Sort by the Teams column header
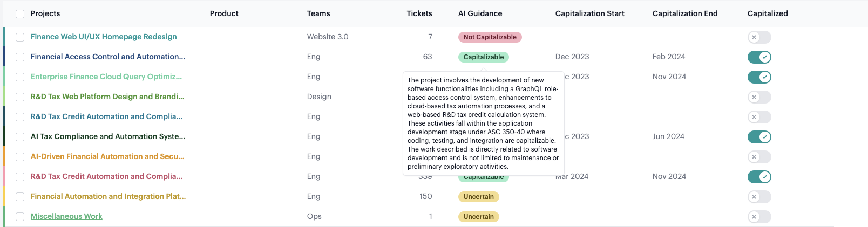Image resolution: width=868 pixels, height=227 pixels. (318, 13)
